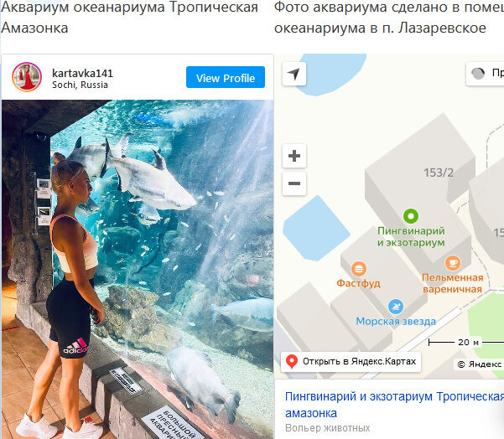This screenshot has height=439, width=504.
Task: Click the Пельменная вареничная cup marker
Action: click(x=453, y=263)
